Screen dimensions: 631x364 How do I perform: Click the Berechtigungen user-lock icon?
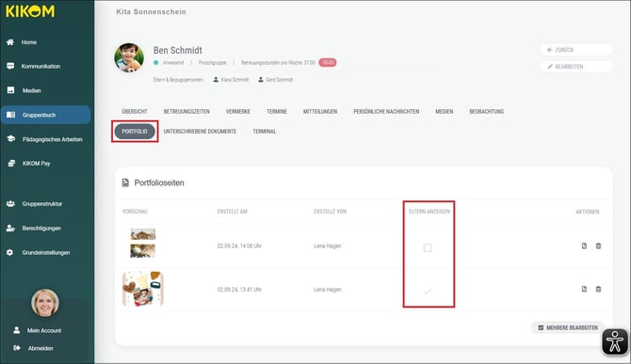pos(10,228)
